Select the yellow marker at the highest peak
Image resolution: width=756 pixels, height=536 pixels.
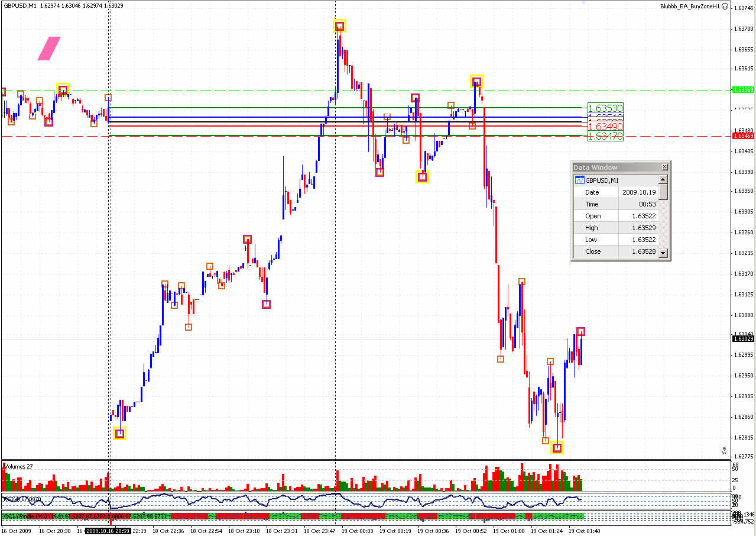[339, 26]
